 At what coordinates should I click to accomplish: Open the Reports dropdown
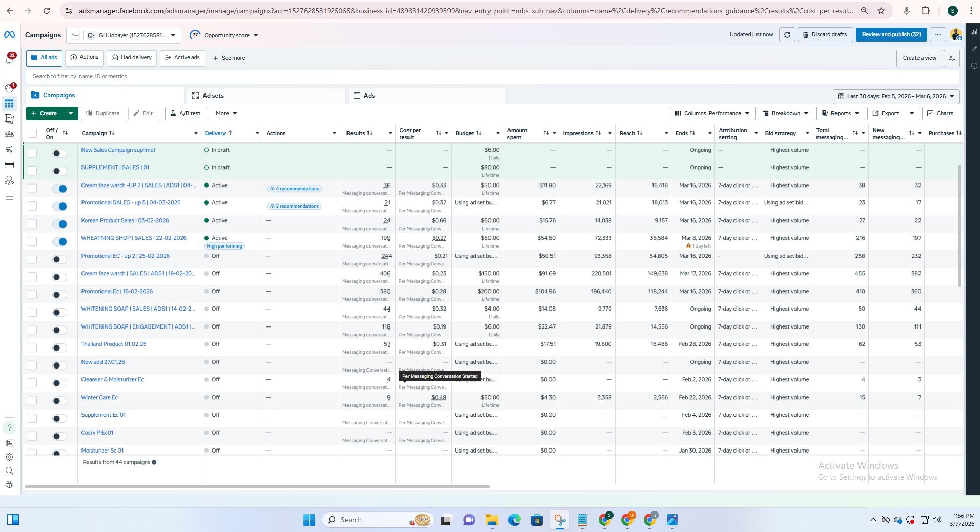click(x=841, y=113)
